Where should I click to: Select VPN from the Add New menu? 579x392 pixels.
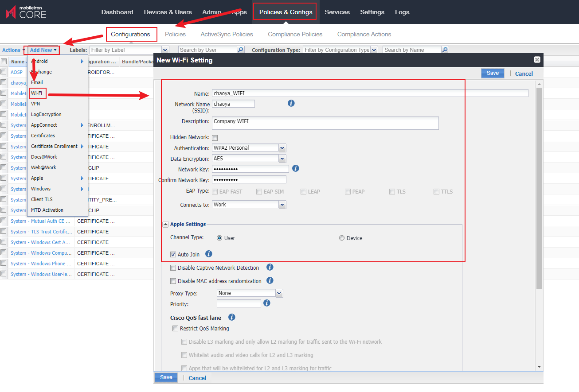coord(35,104)
